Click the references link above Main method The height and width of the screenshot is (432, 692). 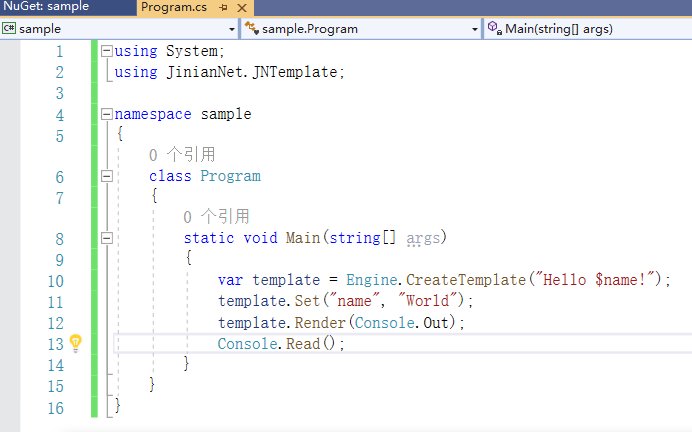216,217
